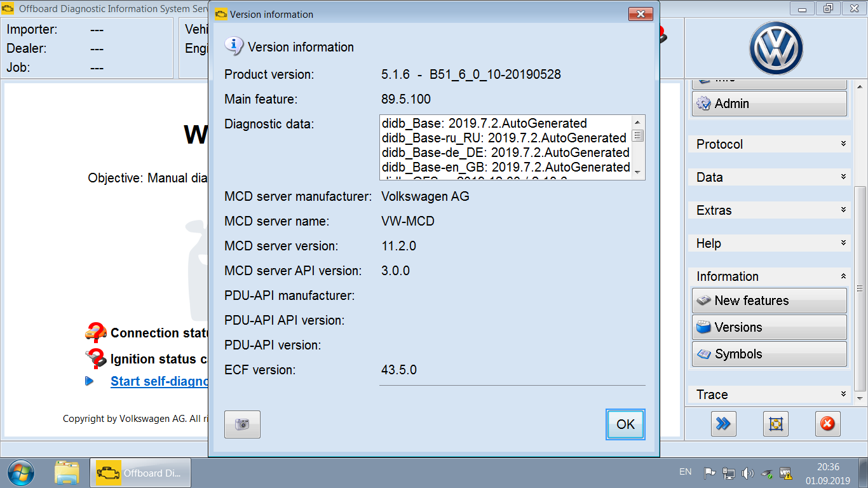Click the Start self-diagnosis link
Viewport: 868px width, 488px height.
(x=160, y=381)
